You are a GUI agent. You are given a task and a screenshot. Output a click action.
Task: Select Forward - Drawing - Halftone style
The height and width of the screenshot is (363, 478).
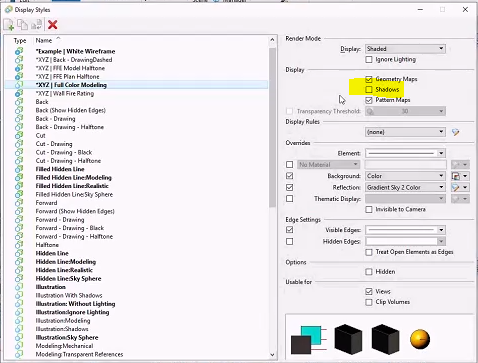pos(74,236)
